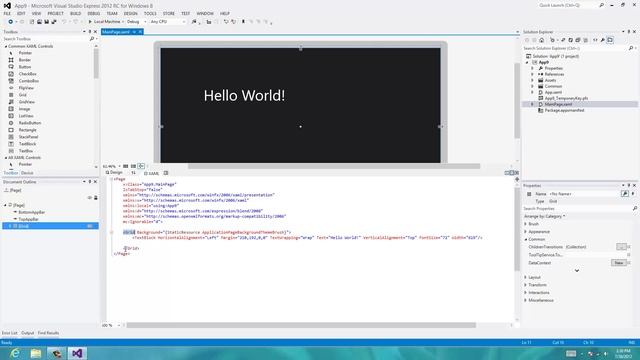Click the Internet Explorer taskbar icon
640x360 pixels.
15,353
